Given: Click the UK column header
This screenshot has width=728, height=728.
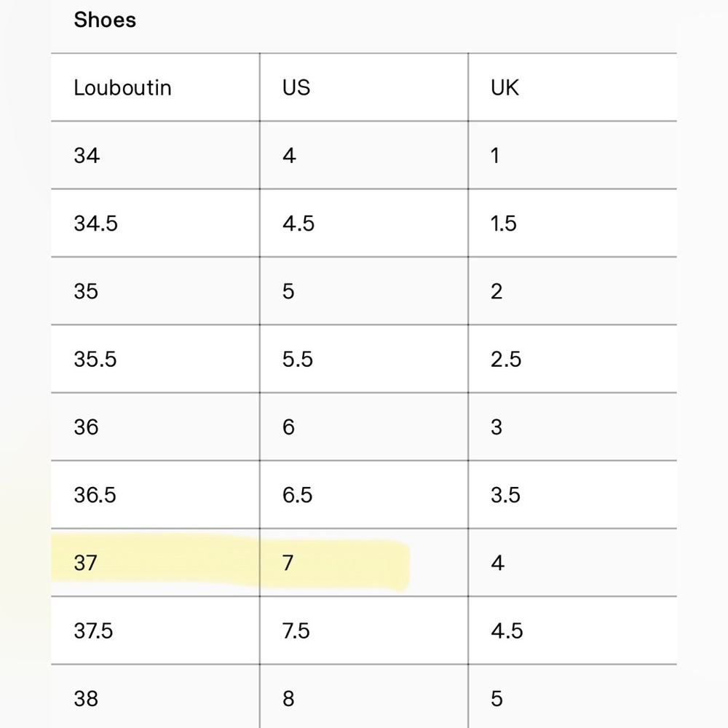Looking at the screenshot, I should tap(572, 87).
